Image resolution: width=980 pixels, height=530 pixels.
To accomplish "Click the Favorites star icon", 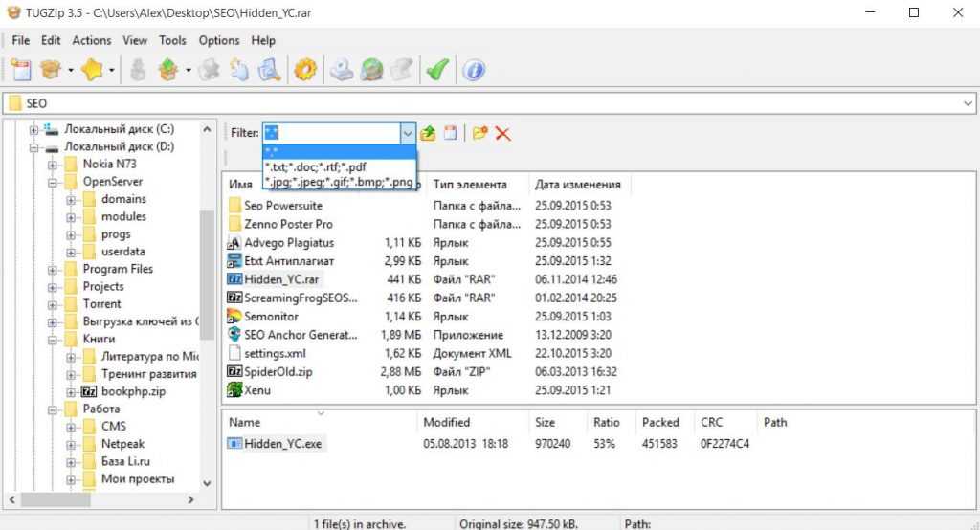I will [x=92, y=70].
